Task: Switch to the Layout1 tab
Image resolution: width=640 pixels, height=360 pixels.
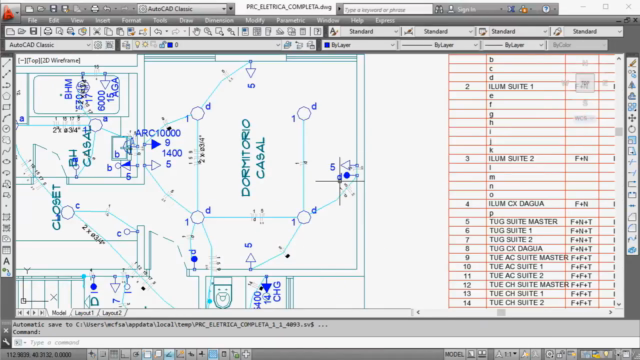Action: pos(84,313)
